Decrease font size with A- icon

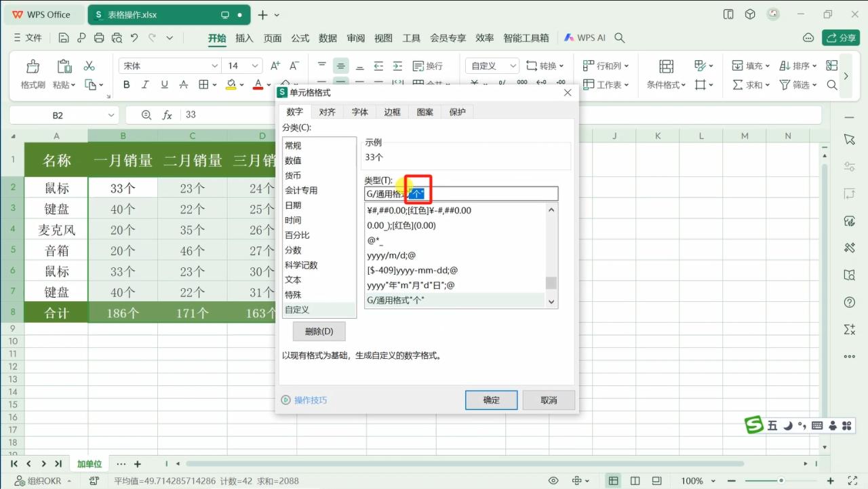point(294,66)
